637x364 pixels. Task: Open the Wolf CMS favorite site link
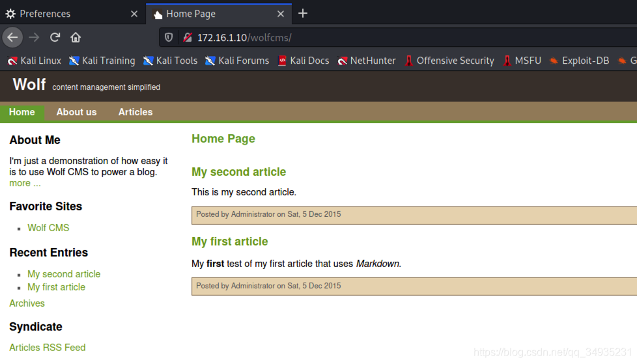[48, 228]
